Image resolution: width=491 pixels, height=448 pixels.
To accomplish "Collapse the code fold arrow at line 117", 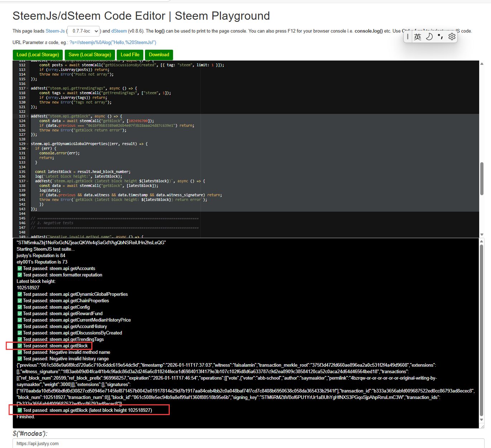I will (x=28, y=88).
